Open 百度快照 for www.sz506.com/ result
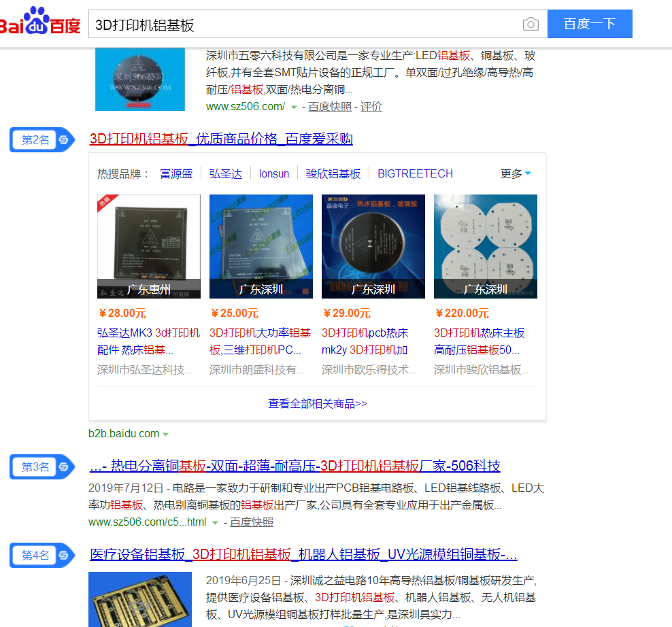Image resolution: width=672 pixels, height=627 pixels. coord(330,107)
